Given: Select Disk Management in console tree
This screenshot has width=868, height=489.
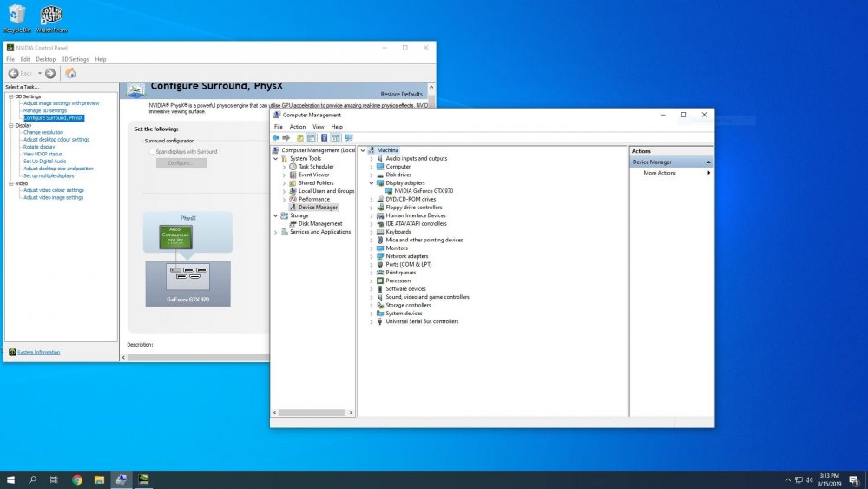Looking at the screenshot, I should 320,224.
